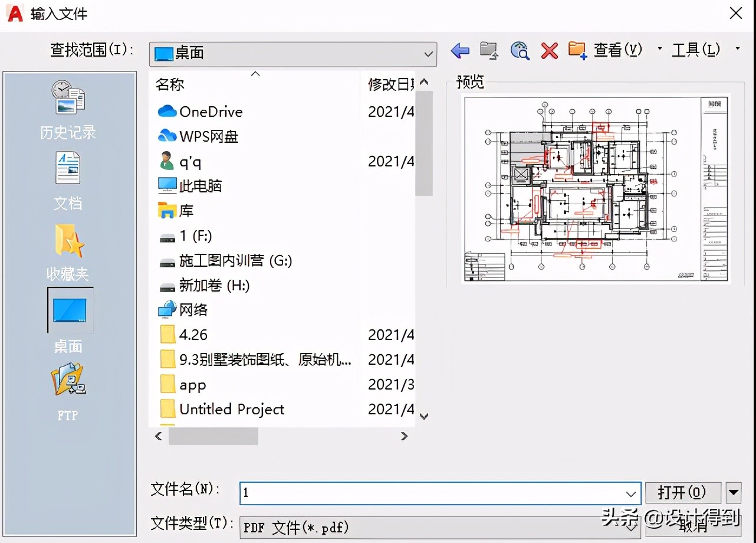
Task: Open the 查看(V) view options menu
Action: [x=617, y=51]
